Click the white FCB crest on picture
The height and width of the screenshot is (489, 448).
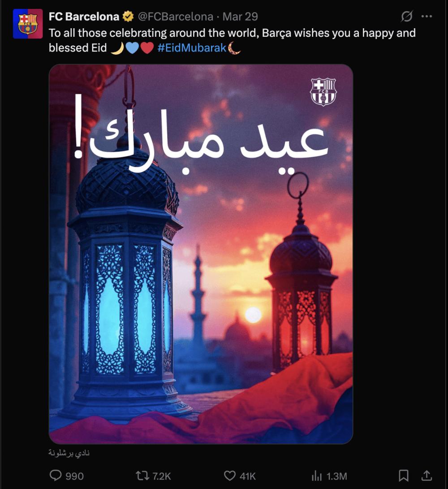tap(323, 91)
